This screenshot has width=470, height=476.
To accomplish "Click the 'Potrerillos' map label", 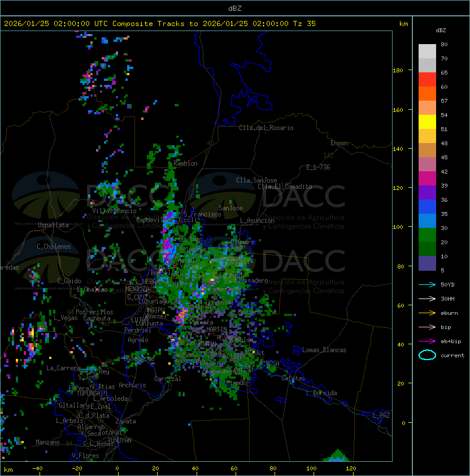I will (94, 312).
